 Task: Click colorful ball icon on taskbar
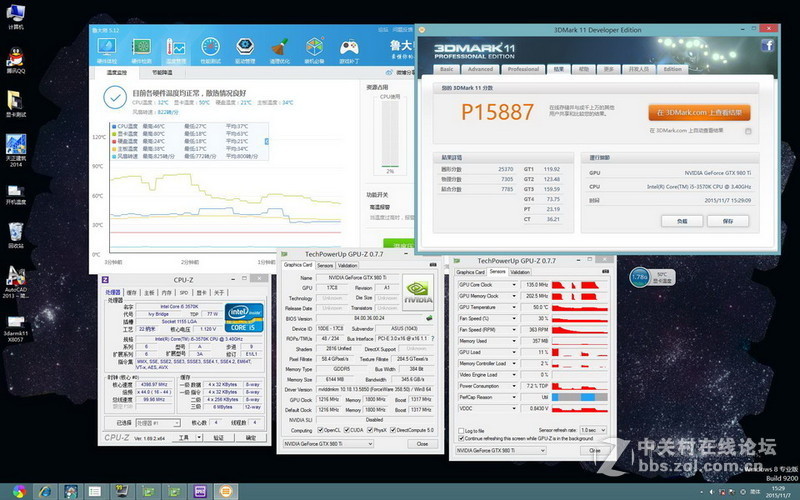coord(19,491)
